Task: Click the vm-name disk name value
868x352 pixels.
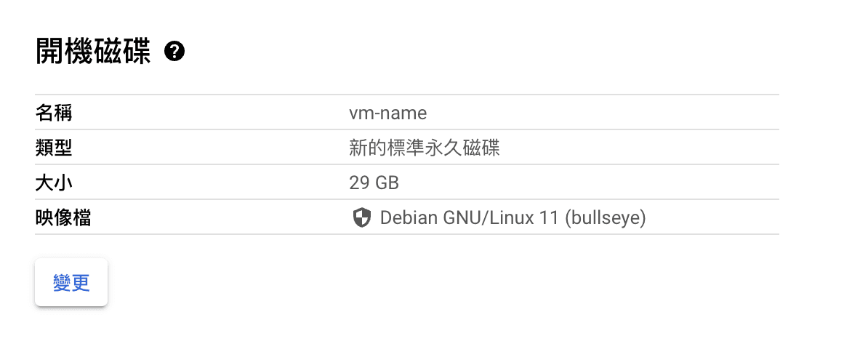Action: pos(387,113)
